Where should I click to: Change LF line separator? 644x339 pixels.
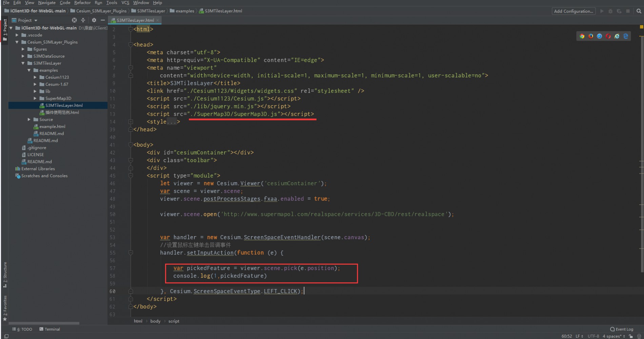coord(579,336)
